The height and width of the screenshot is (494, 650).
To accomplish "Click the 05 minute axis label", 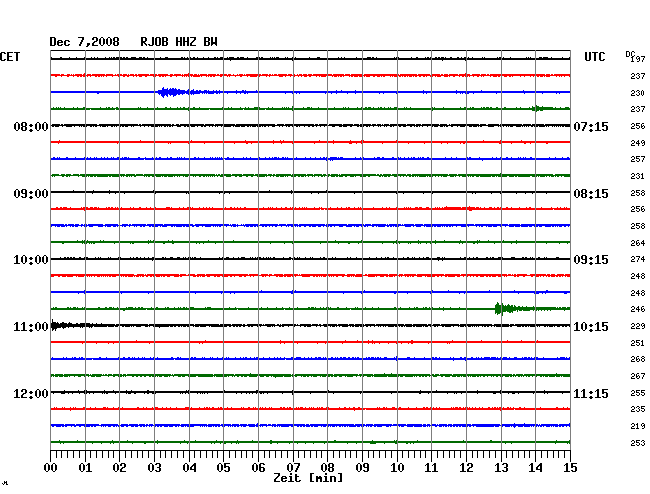I will coord(223,468).
